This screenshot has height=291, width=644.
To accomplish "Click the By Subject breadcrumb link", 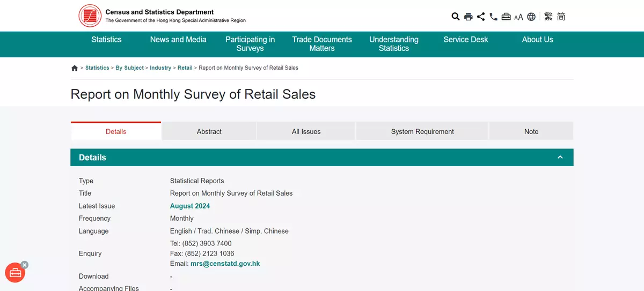I will (x=130, y=68).
